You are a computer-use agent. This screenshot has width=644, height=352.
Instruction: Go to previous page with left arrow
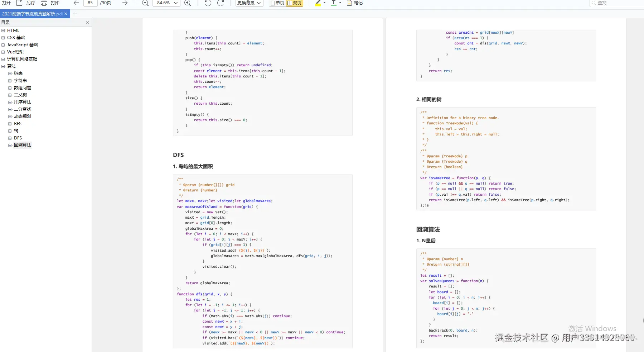click(x=76, y=3)
